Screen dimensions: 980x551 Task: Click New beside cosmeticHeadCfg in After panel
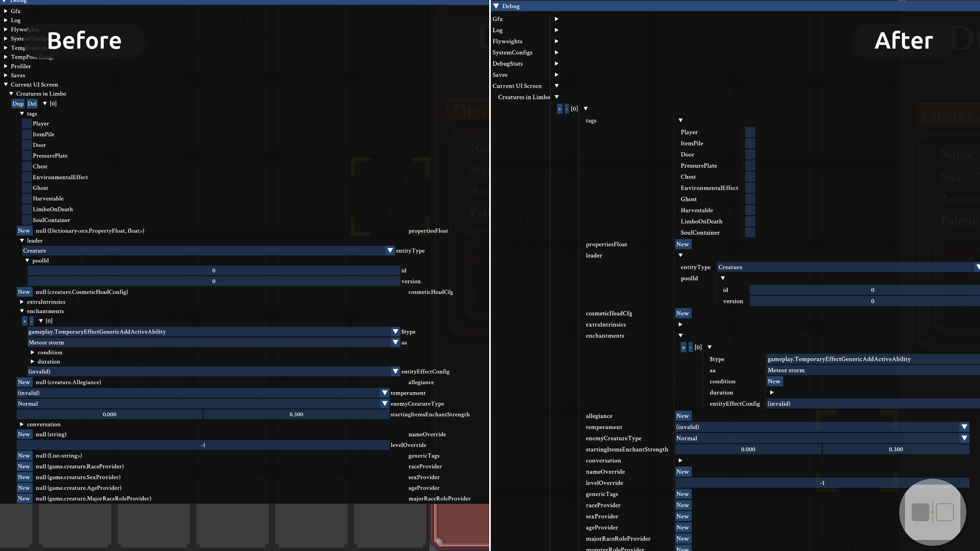(x=683, y=313)
